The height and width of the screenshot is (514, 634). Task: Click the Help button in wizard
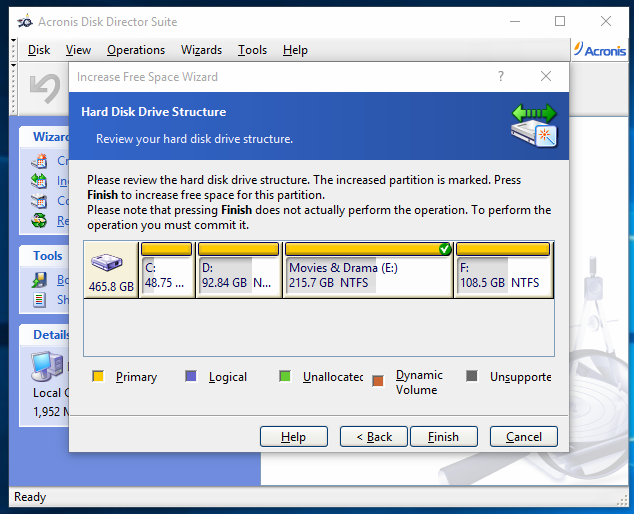pyautogui.click(x=294, y=437)
